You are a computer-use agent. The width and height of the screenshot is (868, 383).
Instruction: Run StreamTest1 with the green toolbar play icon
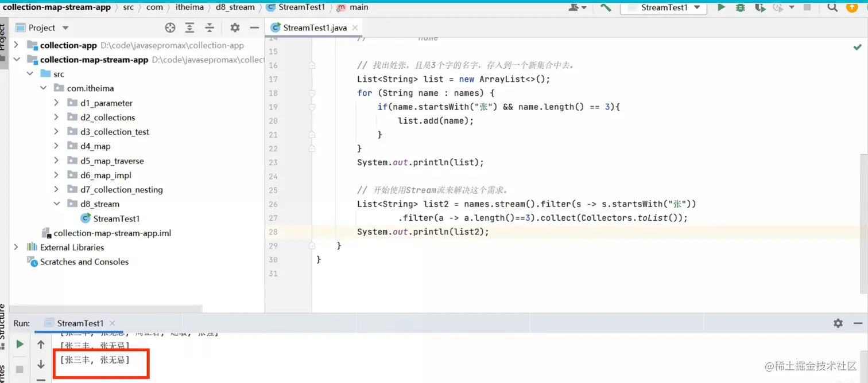click(x=722, y=7)
